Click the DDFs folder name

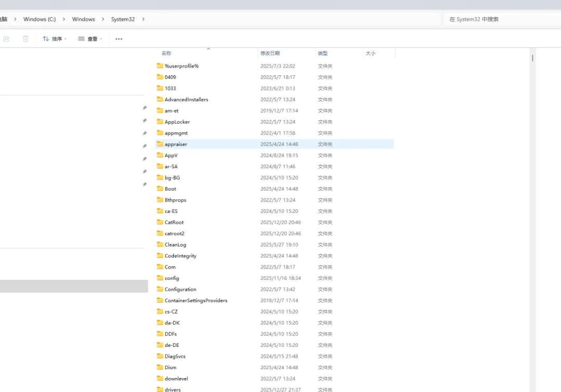171,334
